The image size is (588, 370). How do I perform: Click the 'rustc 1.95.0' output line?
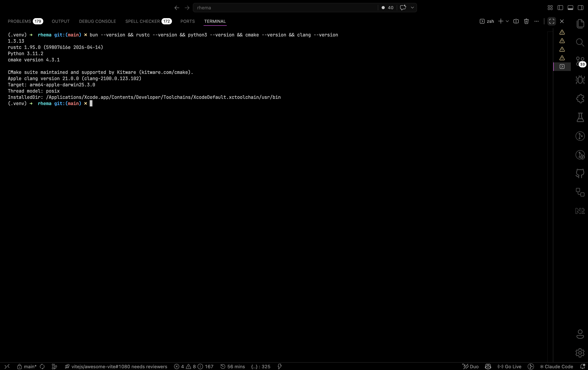click(x=55, y=47)
